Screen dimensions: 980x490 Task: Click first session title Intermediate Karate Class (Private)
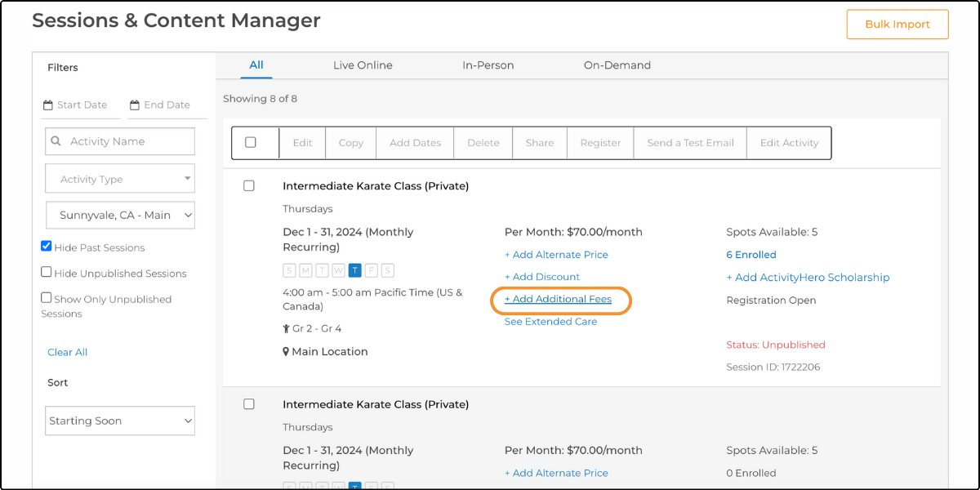pos(376,186)
